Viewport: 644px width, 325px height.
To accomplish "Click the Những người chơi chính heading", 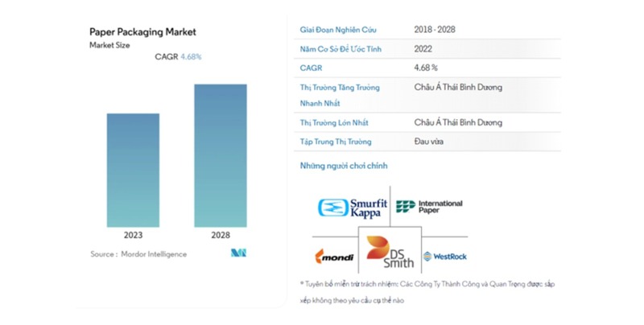I will [332, 166].
